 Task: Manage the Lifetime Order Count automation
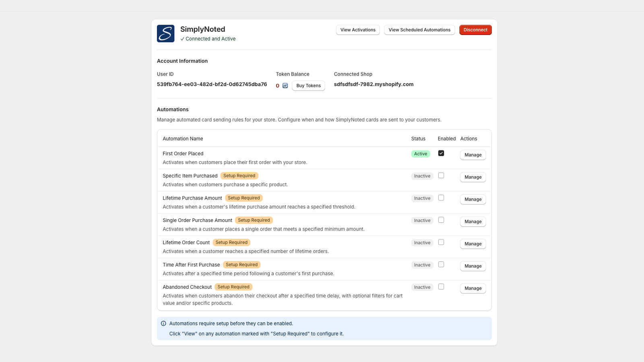pyautogui.click(x=473, y=244)
